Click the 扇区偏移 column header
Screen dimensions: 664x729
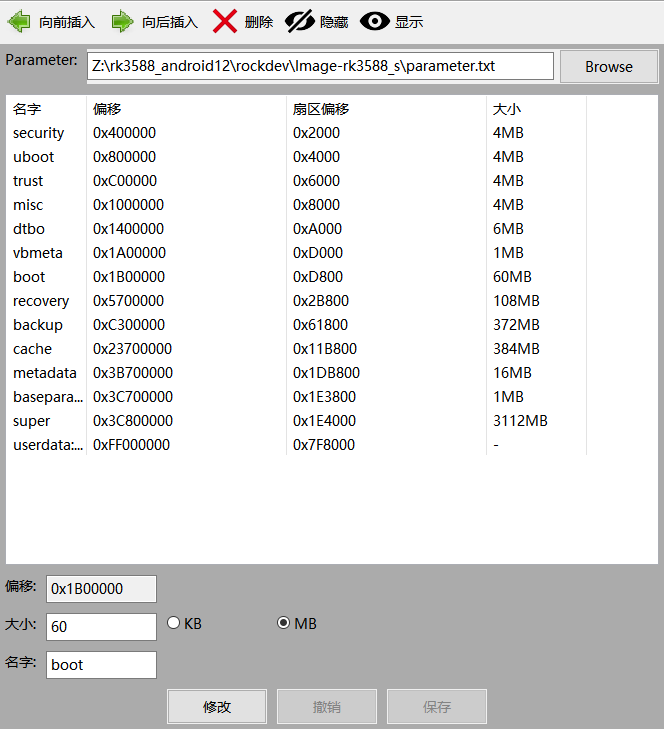[x=386, y=109]
